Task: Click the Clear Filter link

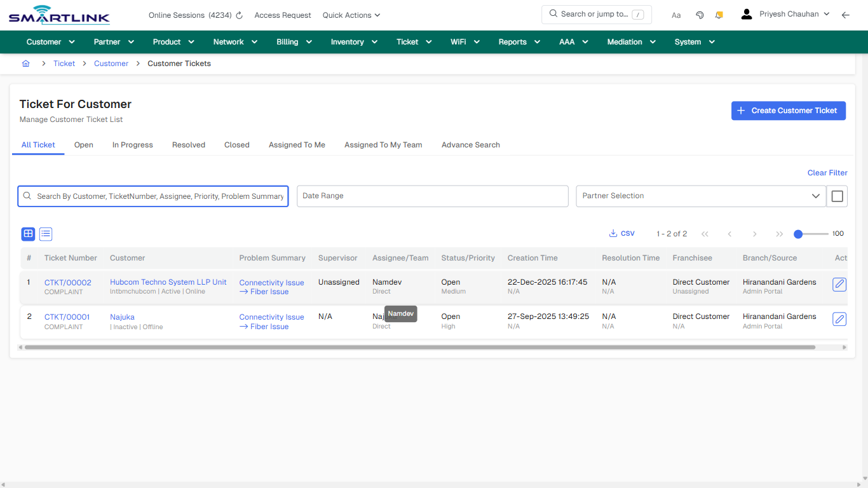Action: coord(827,172)
